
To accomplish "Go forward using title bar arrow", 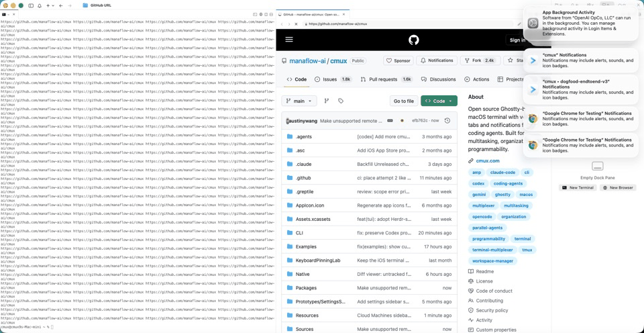I will click(69, 6).
